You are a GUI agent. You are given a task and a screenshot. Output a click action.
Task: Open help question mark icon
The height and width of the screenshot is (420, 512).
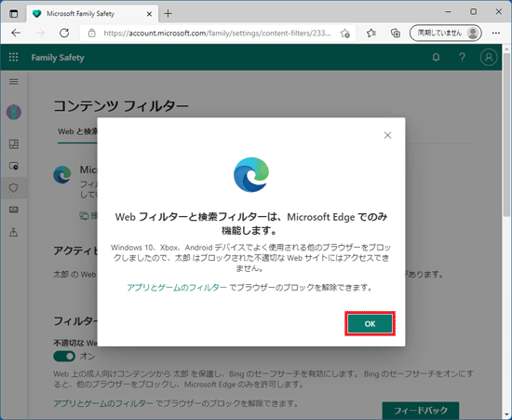462,58
